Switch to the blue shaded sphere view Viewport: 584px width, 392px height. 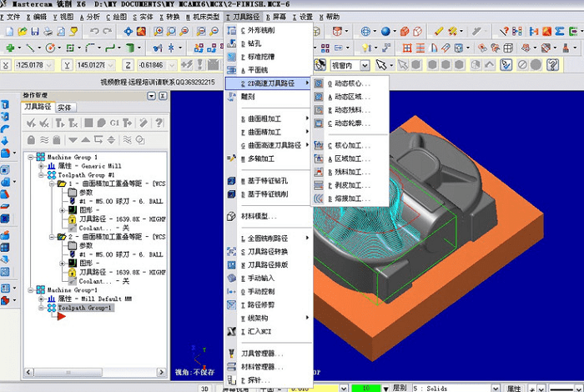point(385,32)
